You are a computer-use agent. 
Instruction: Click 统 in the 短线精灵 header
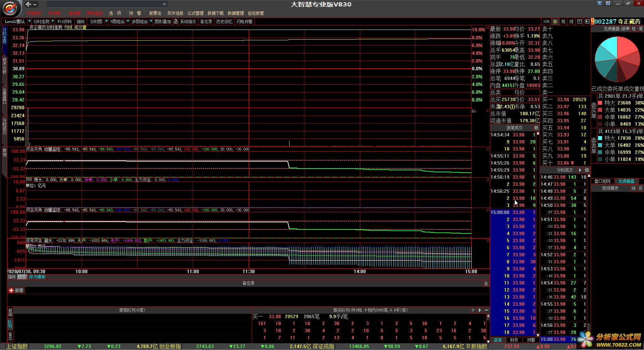point(634,188)
